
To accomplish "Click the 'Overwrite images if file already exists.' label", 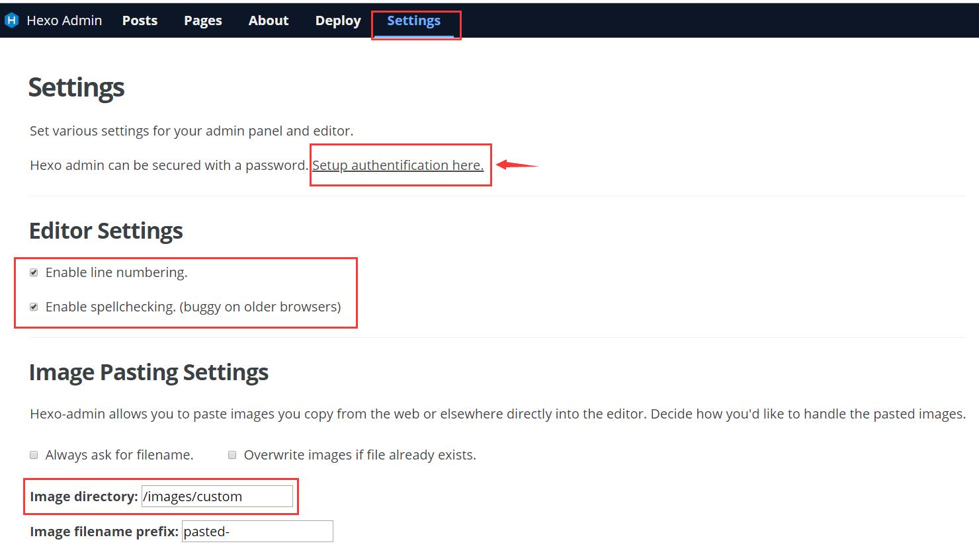I will [x=360, y=455].
